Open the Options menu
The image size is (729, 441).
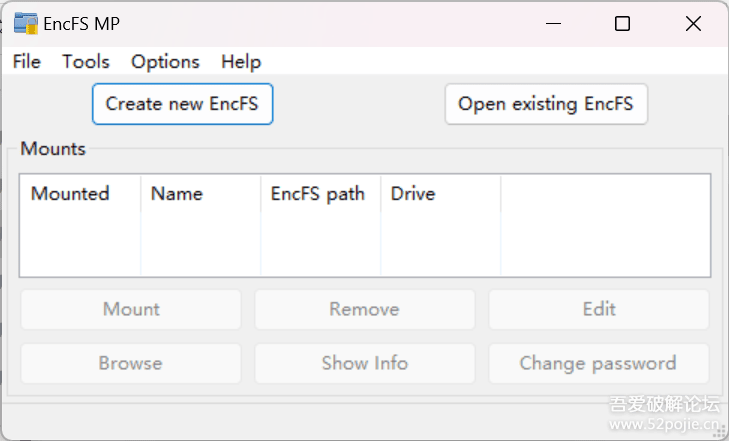[x=165, y=62]
